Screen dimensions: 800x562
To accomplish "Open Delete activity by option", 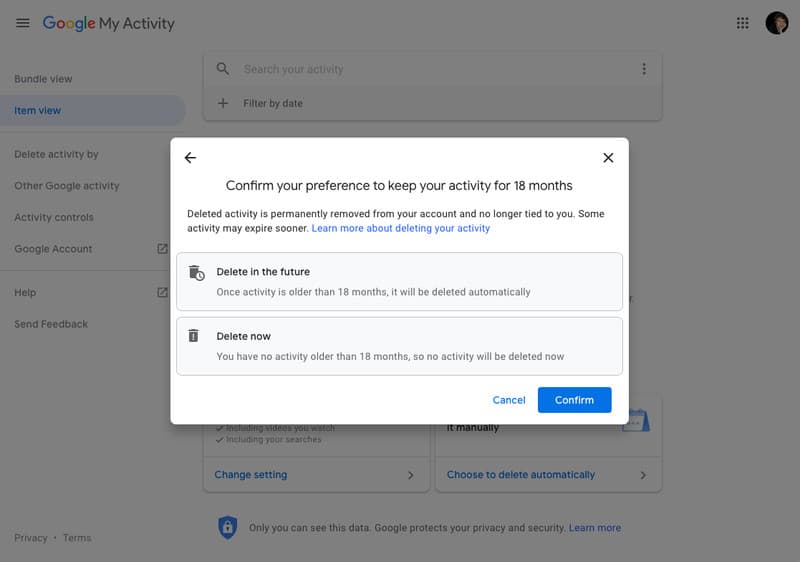I will tap(56, 155).
